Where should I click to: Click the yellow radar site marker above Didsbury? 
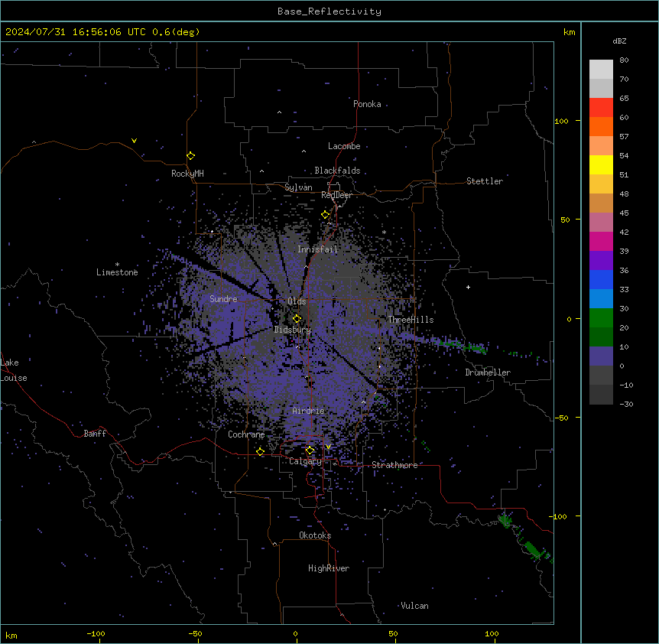pos(297,318)
